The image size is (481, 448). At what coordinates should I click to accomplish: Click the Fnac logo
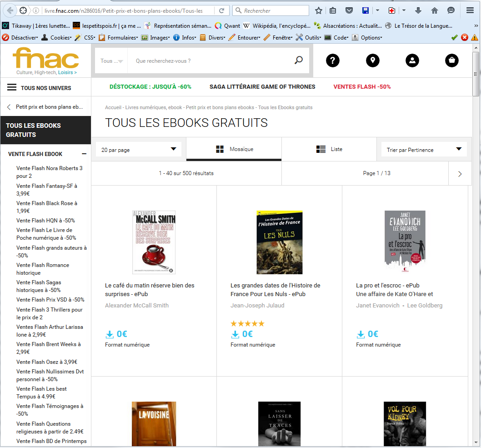[45, 58]
